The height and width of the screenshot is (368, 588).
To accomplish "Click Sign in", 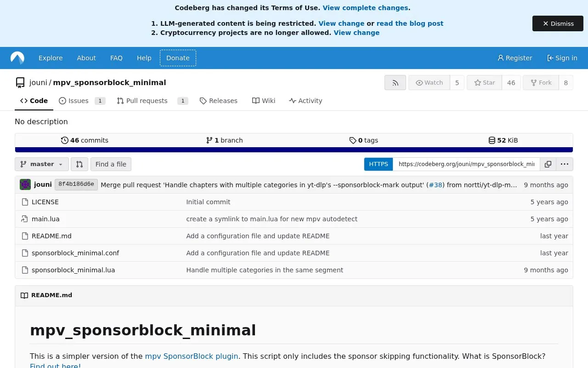I will 562,58.
